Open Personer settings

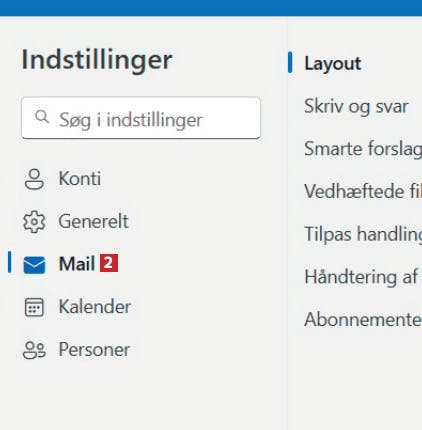(x=79, y=350)
